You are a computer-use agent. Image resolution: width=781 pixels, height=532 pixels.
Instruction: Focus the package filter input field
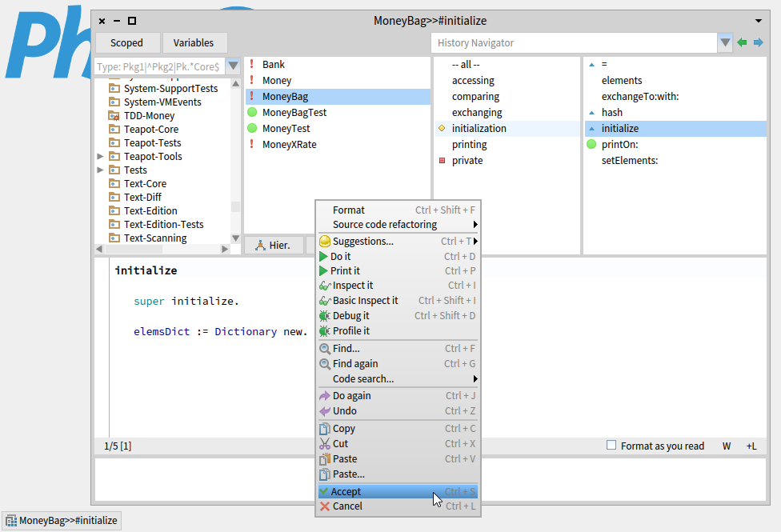(159, 66)
